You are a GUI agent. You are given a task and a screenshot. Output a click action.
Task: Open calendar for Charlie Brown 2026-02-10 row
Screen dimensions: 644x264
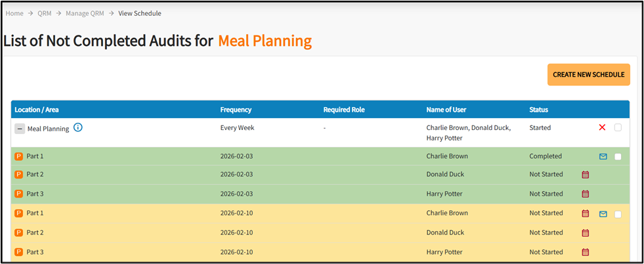click(586, 213)
